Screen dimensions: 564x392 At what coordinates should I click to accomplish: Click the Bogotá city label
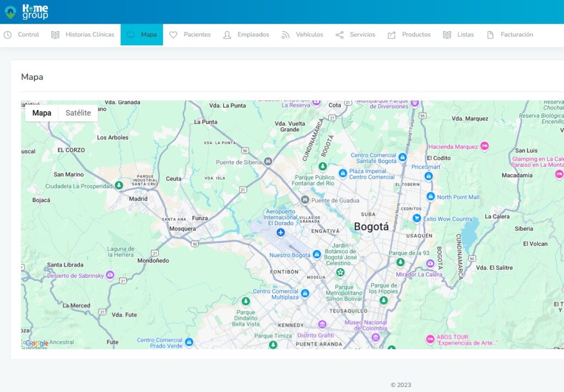pyautogui.click(x=371, y=227)
